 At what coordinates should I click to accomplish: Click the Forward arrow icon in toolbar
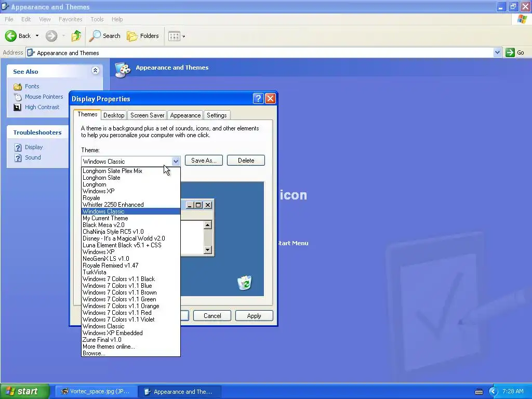click(51, 36)
